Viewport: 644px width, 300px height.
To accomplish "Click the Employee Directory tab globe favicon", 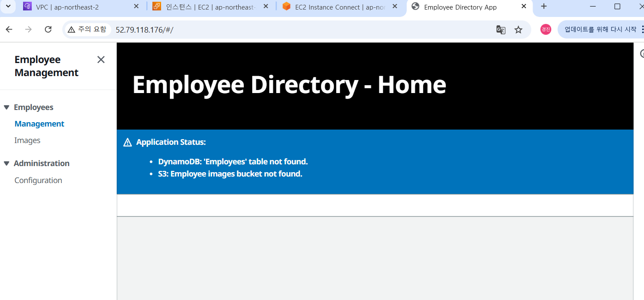I will point(415,7).
